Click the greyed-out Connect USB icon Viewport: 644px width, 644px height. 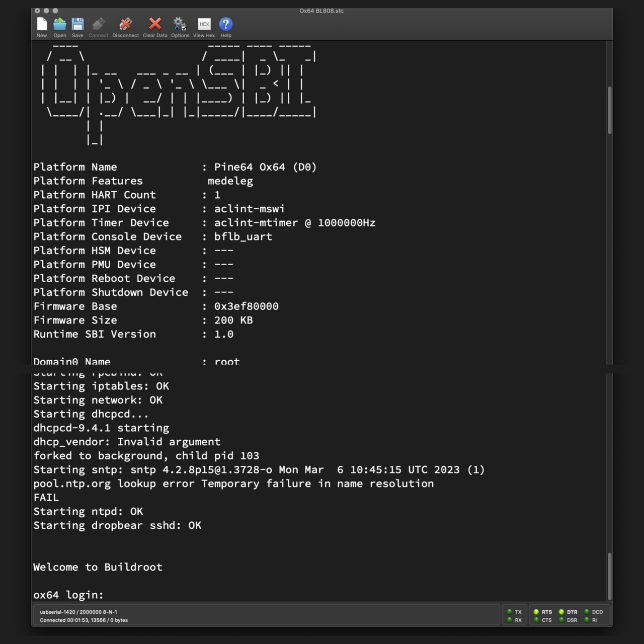99,25
